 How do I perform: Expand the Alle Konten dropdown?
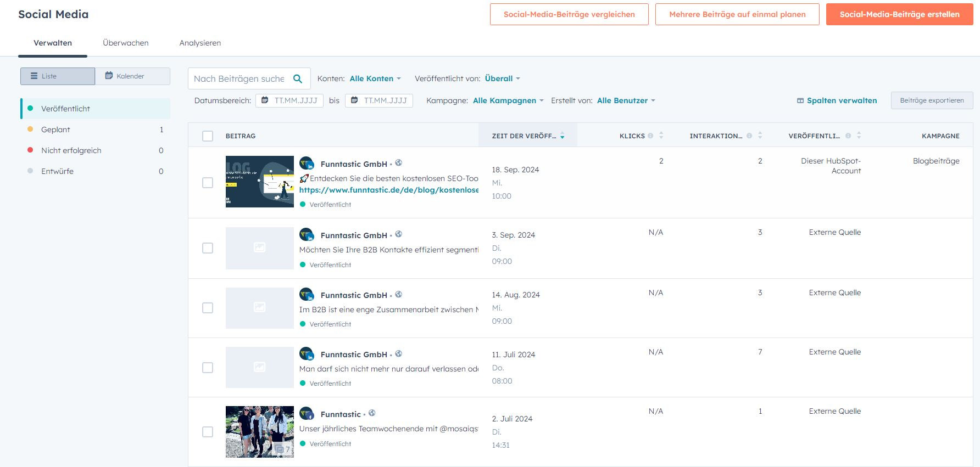click(375, 78)
